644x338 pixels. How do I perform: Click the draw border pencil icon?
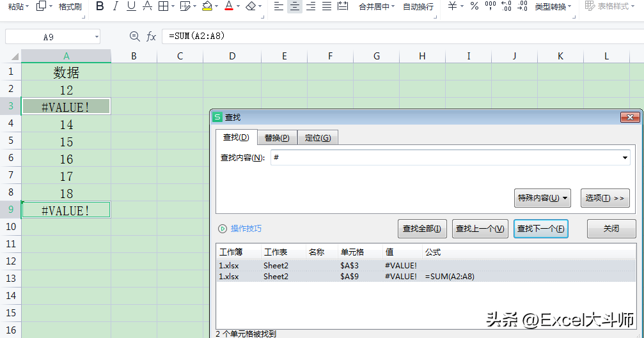185,6
